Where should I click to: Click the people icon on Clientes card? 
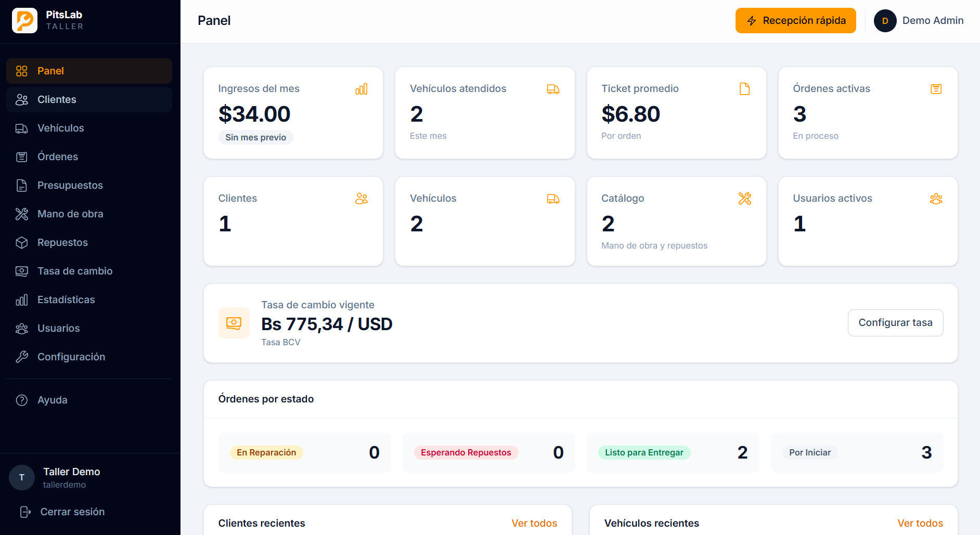362,199
